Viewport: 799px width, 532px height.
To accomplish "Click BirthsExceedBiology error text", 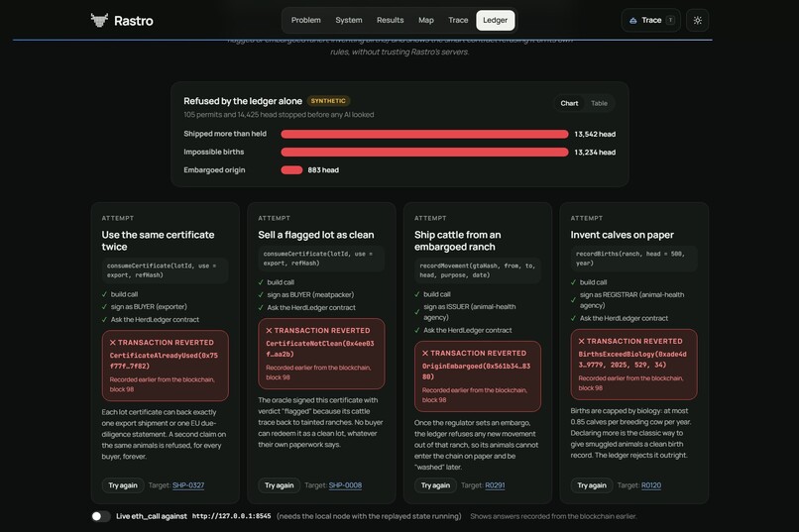I will pos(632,359).
